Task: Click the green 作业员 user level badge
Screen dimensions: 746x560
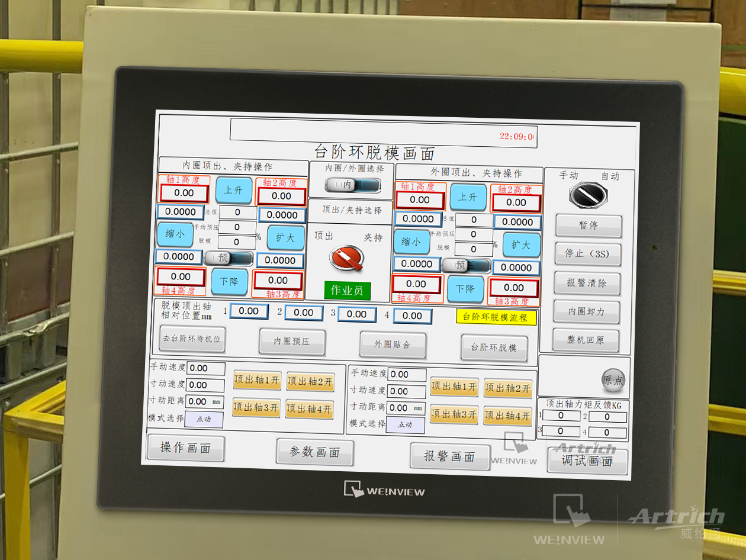Action: (x=348, y=290)
